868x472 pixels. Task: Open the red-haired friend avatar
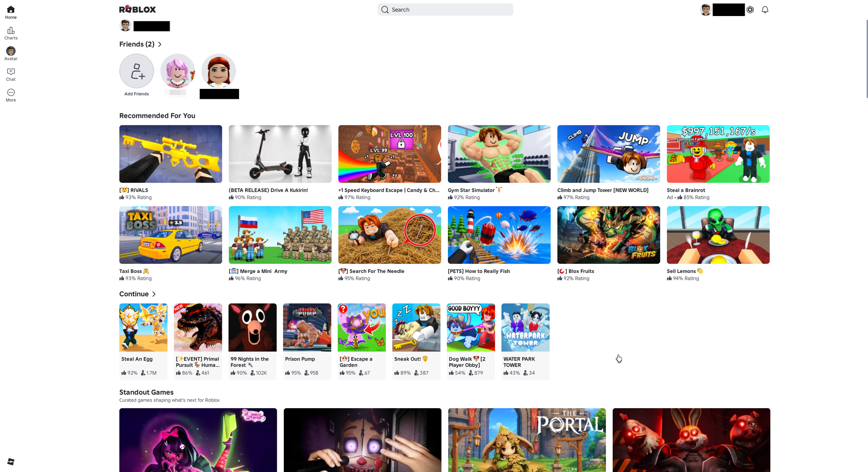pos(219,71)
